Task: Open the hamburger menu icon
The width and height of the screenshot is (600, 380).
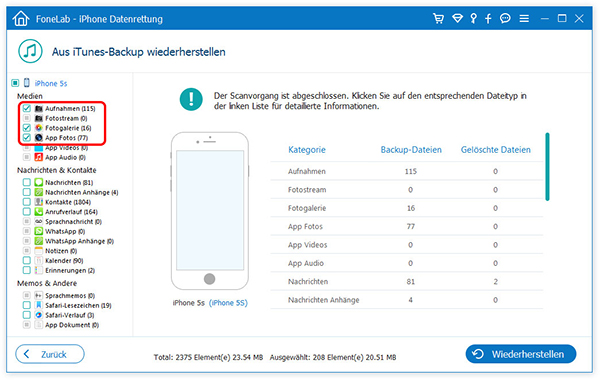Action: click(x=524, y=18)
